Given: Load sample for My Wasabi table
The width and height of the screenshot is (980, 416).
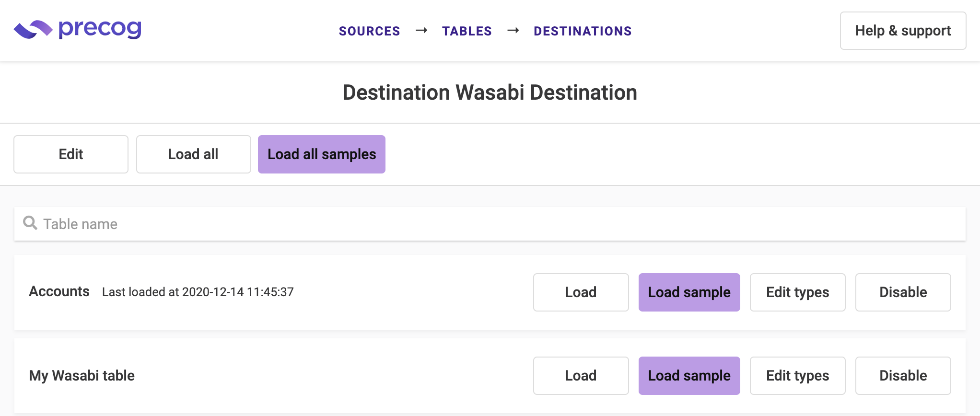Looking at the screenshot, I should coord(689,376).
